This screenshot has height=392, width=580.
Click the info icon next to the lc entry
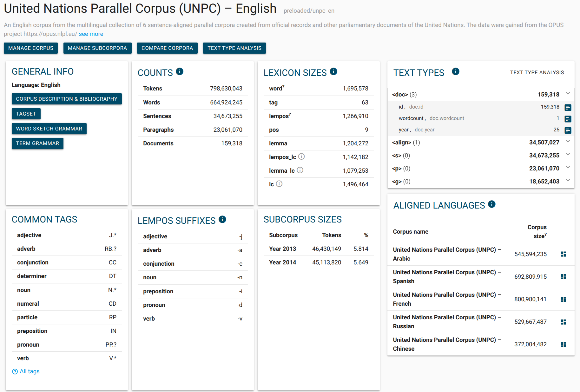(279, 183)
